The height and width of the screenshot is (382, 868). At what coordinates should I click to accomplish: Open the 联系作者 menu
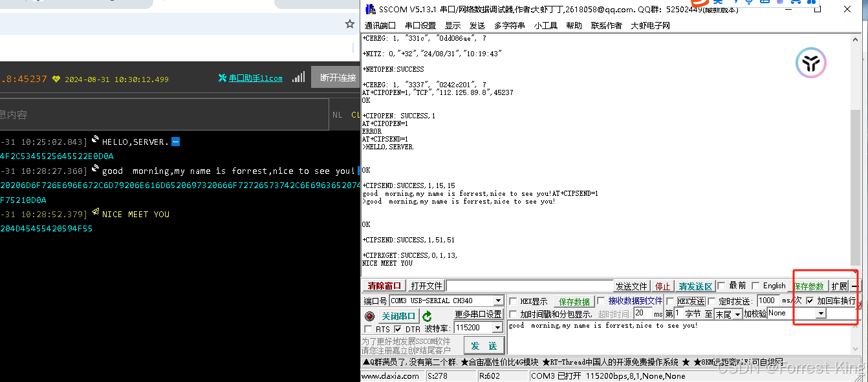pyautogui.click(x=606, y=25)
